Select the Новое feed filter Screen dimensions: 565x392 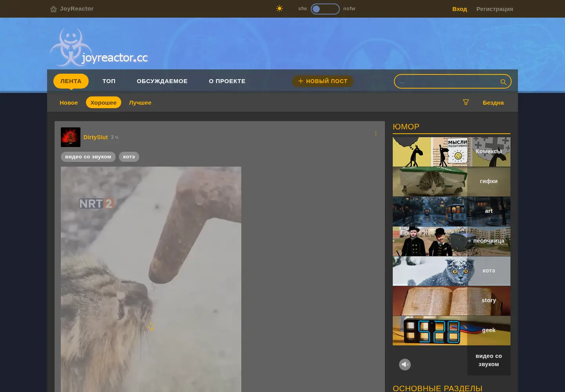click(69, 103)
